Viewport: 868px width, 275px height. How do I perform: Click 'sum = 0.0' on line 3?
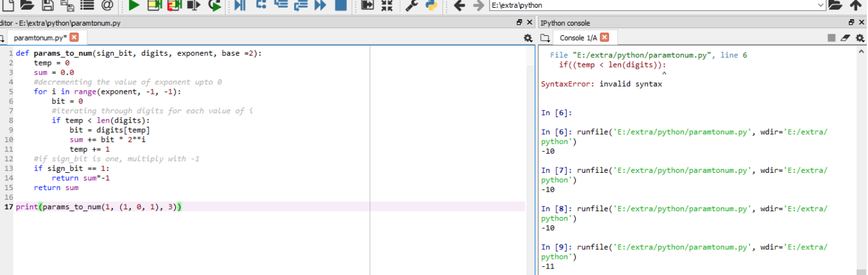pos(54,72)
